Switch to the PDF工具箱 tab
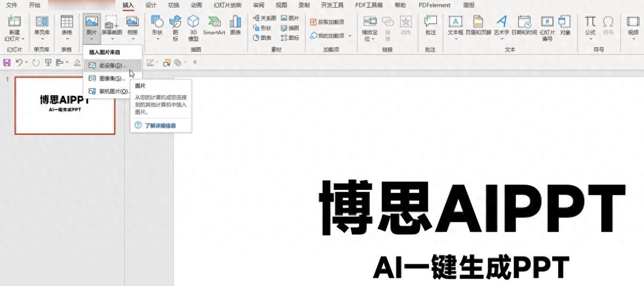The width and height of the screenshot is (644, 286). pyautogui.click(x=369, y=5)
